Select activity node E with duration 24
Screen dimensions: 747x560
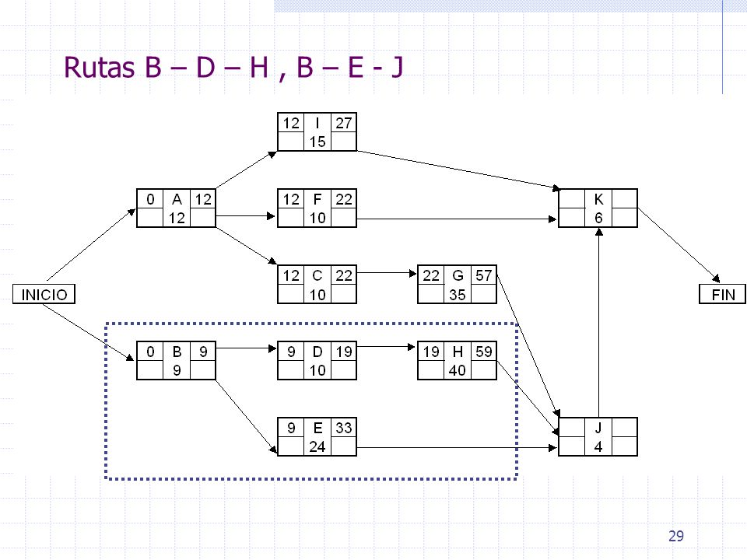click(x=317, y=436)
